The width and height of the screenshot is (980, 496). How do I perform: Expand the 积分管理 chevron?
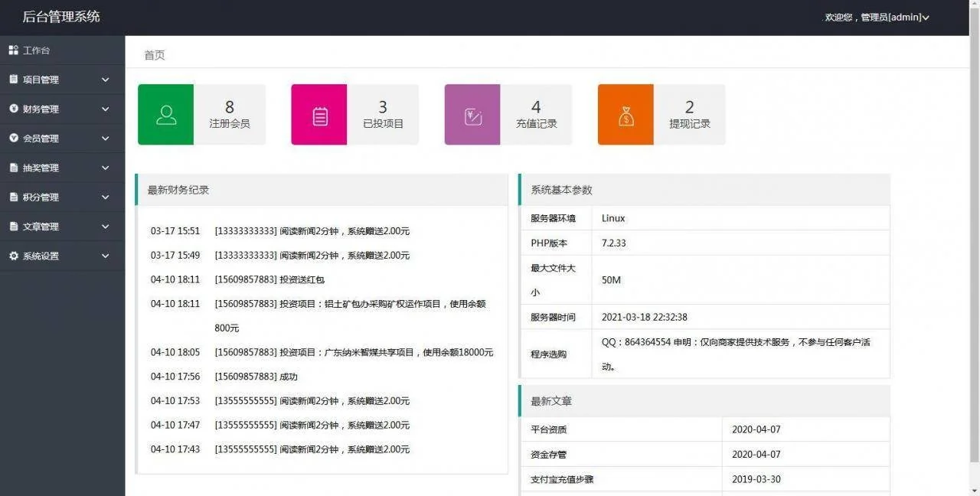(106, 197)
